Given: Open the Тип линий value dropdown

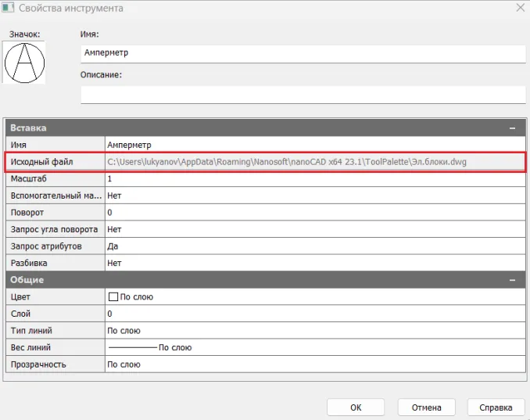Looking at the screenshot, I should point(313,331).
